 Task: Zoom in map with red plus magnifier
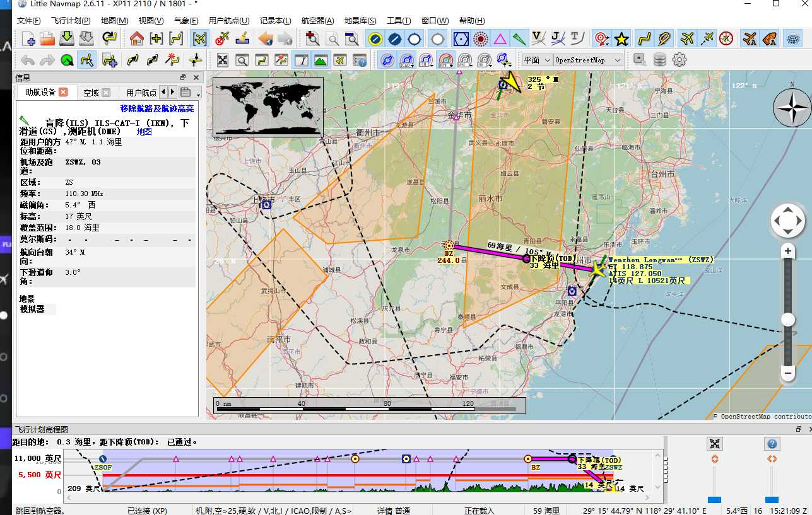click(x=312, y=39)
